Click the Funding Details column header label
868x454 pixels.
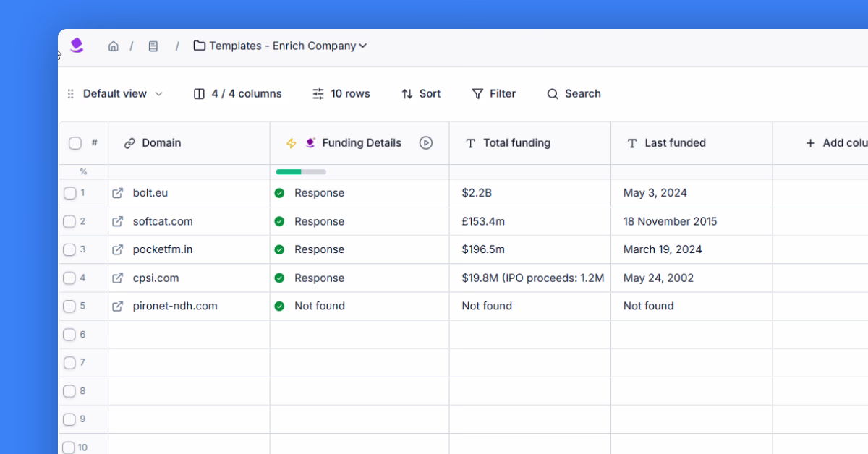point(362,143)
